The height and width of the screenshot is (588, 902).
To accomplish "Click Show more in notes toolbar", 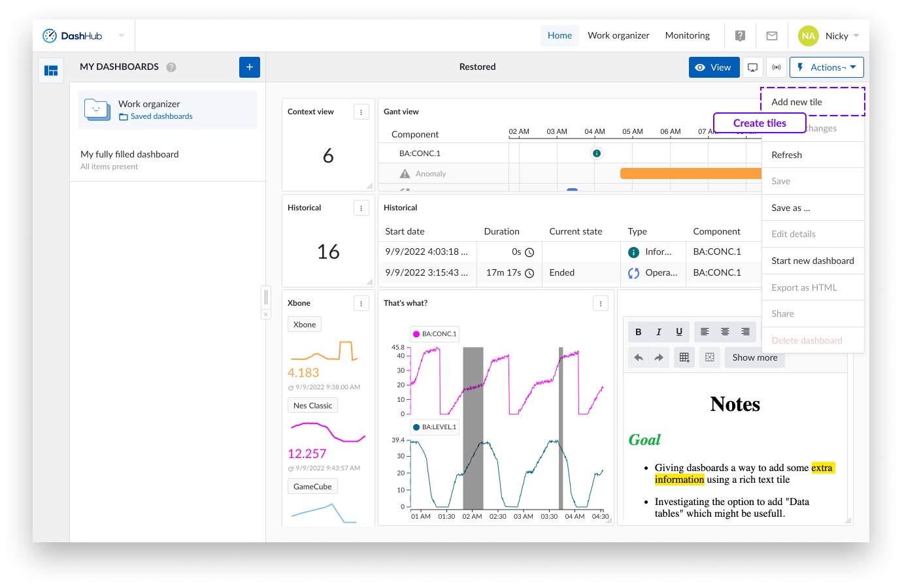I will tap(755, 357).
